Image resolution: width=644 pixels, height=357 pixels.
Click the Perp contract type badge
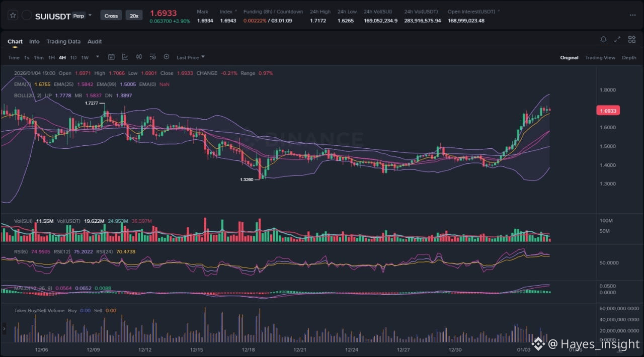point(78,16)
